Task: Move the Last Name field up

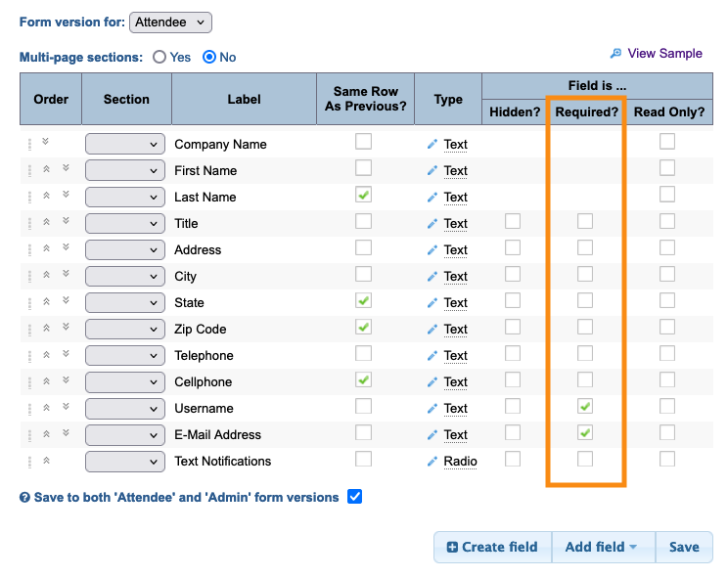Action: (45, 196)
